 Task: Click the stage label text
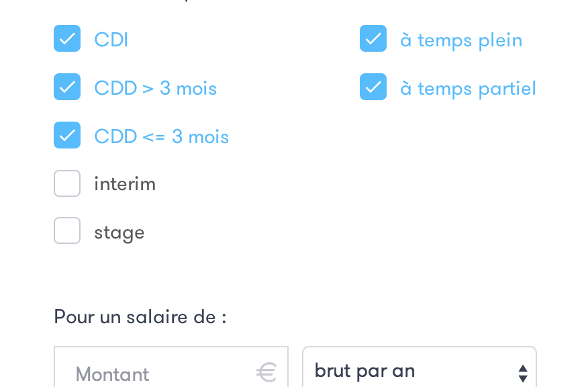[x=119, y=232]
